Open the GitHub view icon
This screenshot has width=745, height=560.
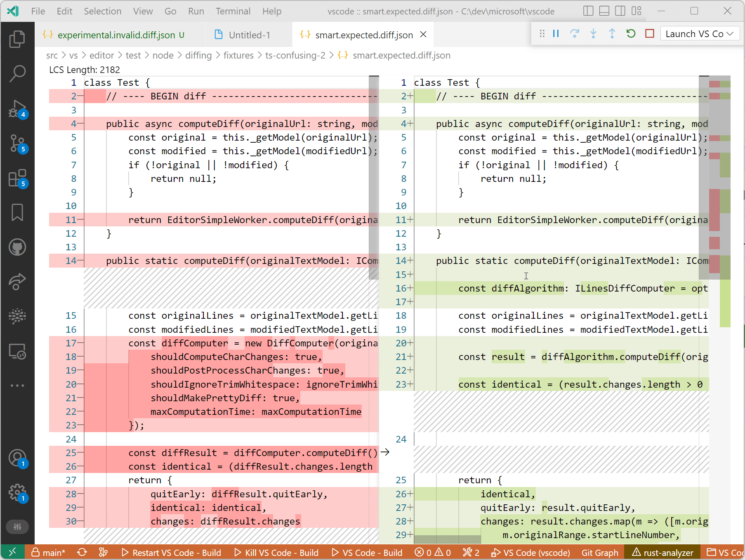coord(17,247)
